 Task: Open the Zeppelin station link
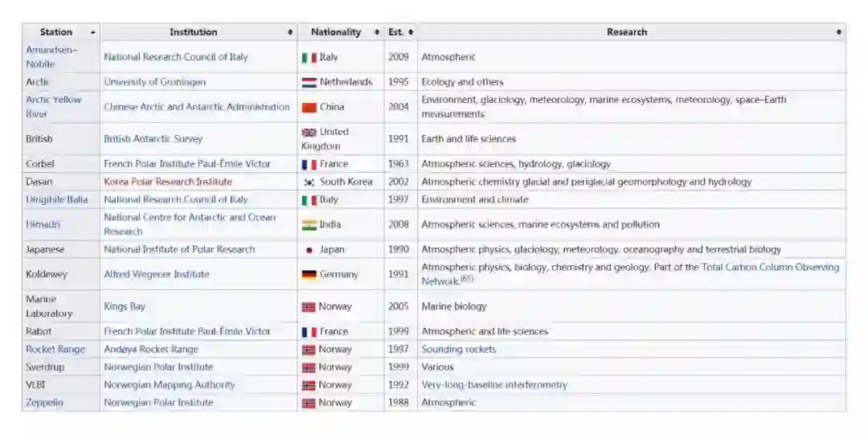(x=44, y=403)
